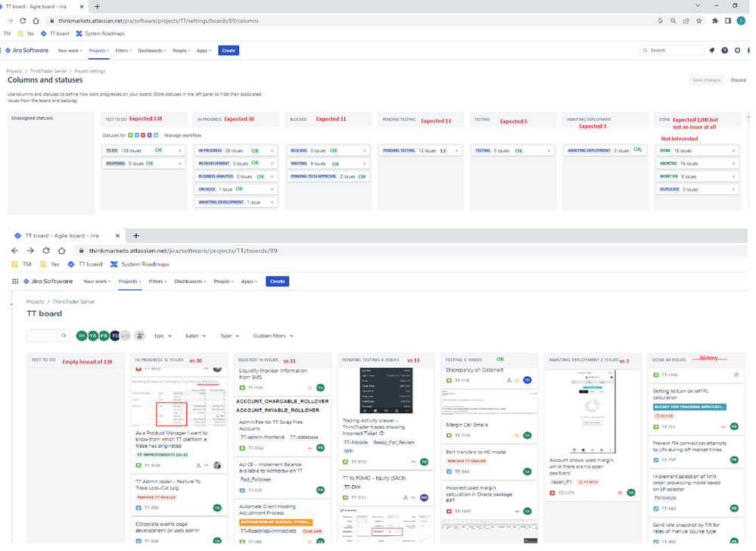Filter board by YA assignee avatar
756x551 pixels.
click(x=92, y=336)
